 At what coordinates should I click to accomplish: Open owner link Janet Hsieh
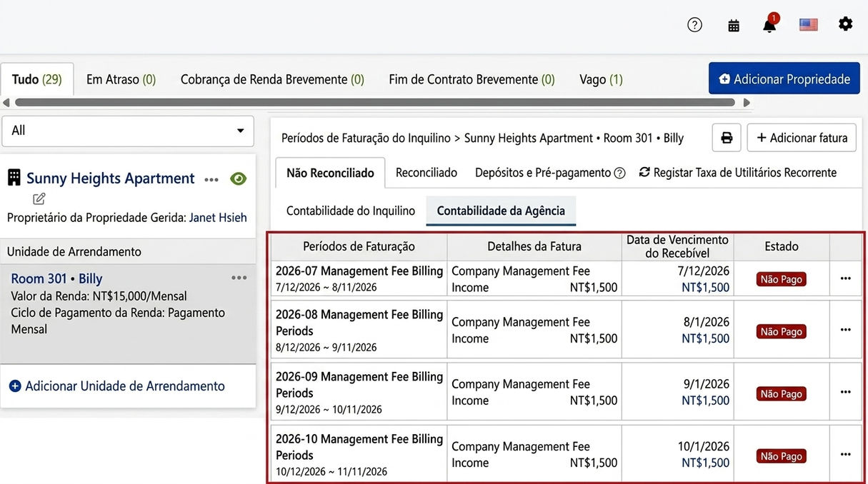coord(218,218)
